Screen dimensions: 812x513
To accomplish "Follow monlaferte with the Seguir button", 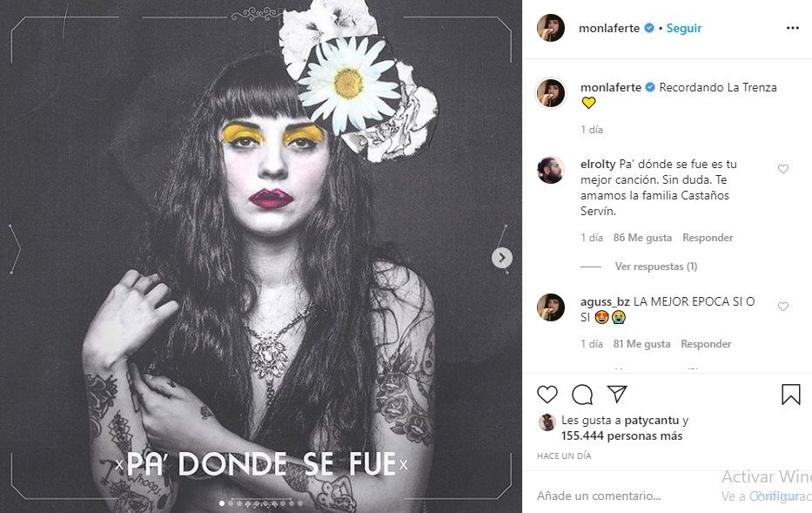I will (684, 28).
